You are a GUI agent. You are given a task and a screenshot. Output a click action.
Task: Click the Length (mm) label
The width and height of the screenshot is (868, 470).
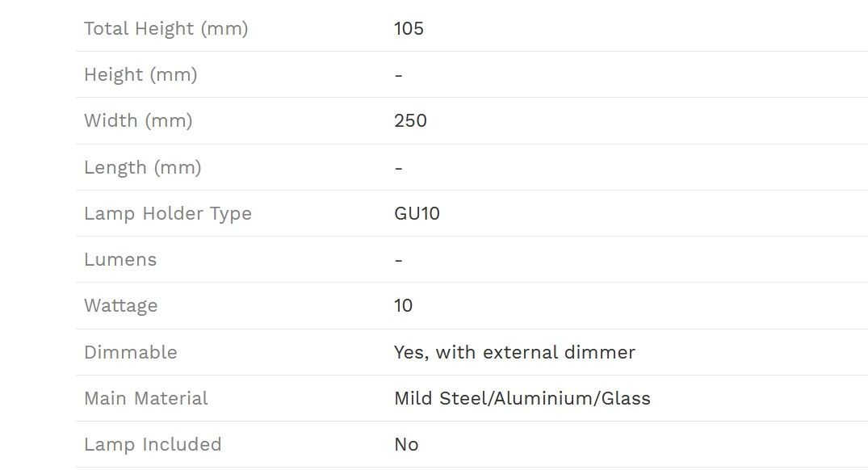point(143,167)
